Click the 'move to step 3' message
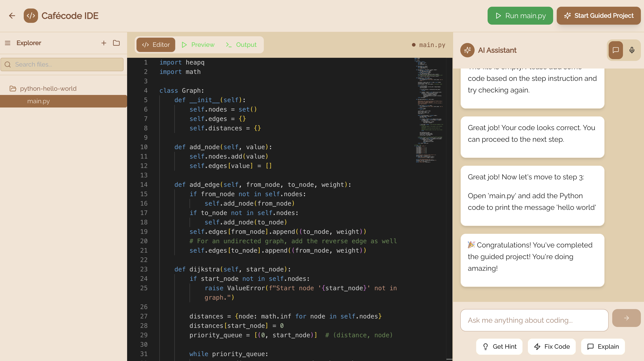The height and width of the screenshot is (361, 644). (x=532, y=196)
